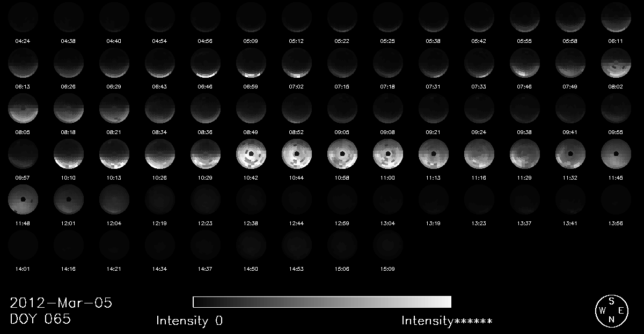This screenshot has height=334, width=644.
Task: Click the disk image above 12:01
Action: (69, 200)
